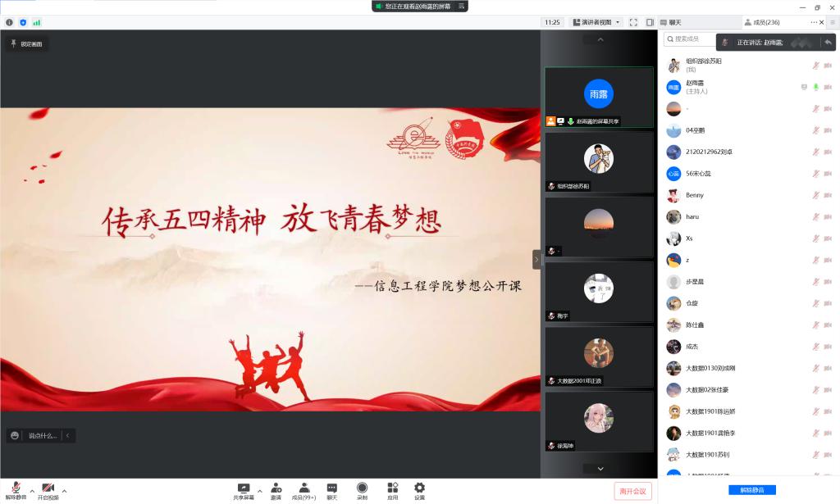Image resolution: width=840 pixels, height=504 pixels.
Task: Expand audio options arrow beside microphone
Action: [x=32, y=491]
